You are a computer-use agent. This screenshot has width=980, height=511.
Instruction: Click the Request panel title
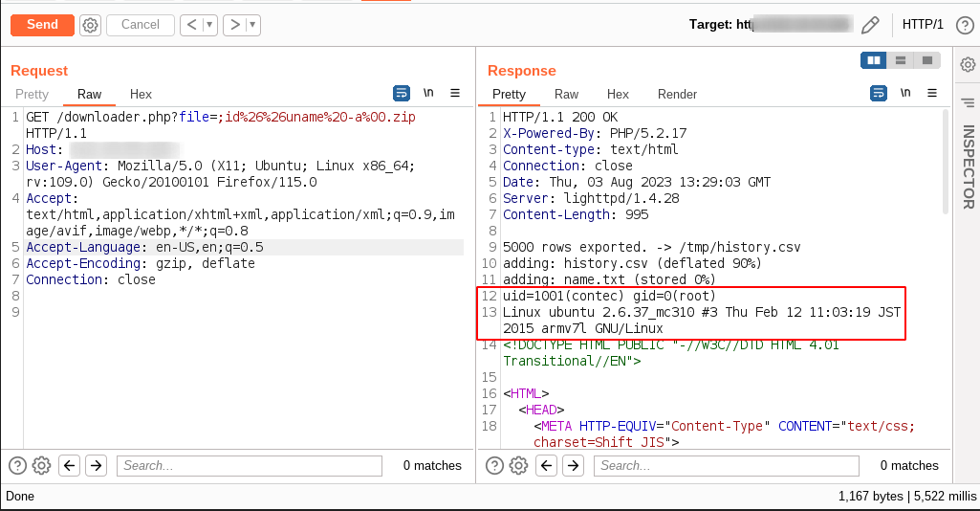[39, 71]
